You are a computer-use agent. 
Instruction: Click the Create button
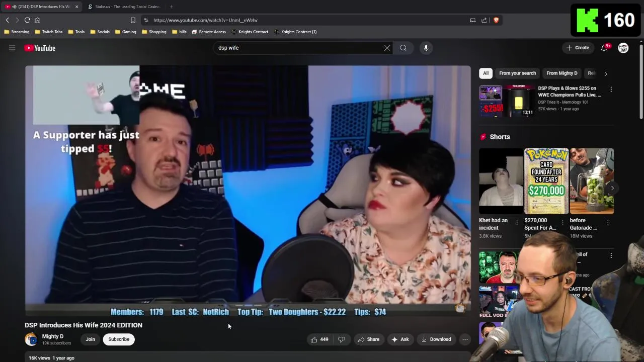click(x=578, y=48)
